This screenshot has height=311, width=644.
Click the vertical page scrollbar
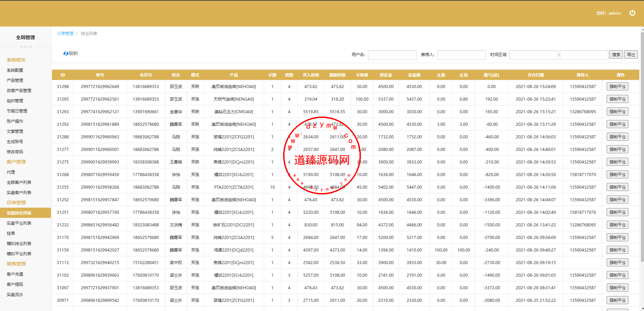click(x=642, y=146)
